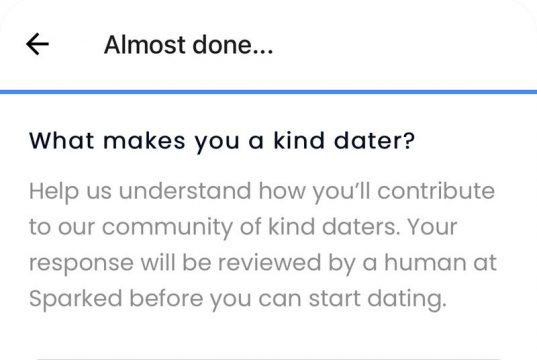
Task: Click the "Almost done..." header title
Action: click(x=188, y=45)
